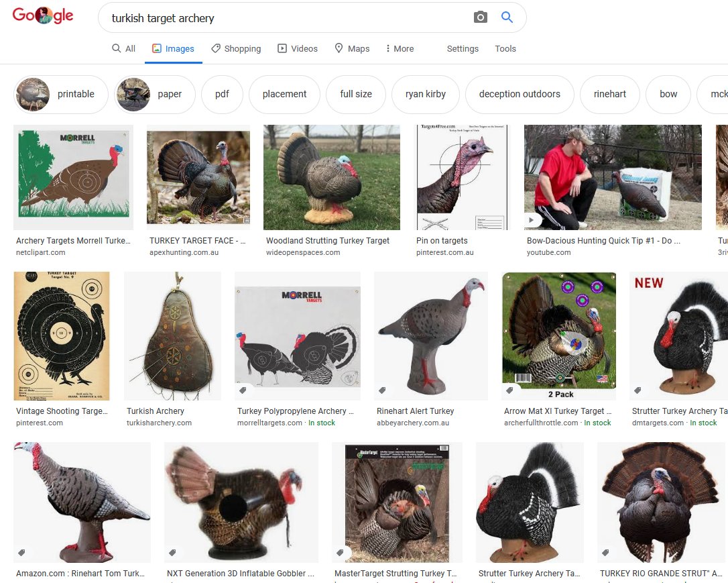This screenshot has width=728, height=583.
Task: Open the Arrow Mat 2 Pack image
Action: click(559, 336)
